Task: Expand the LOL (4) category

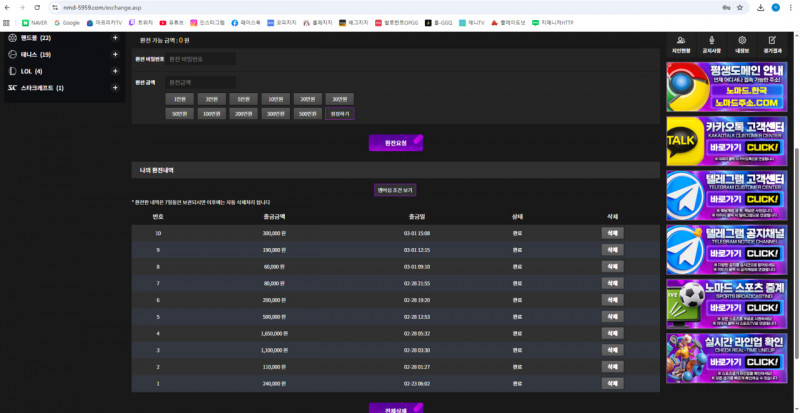Action: 114,71
